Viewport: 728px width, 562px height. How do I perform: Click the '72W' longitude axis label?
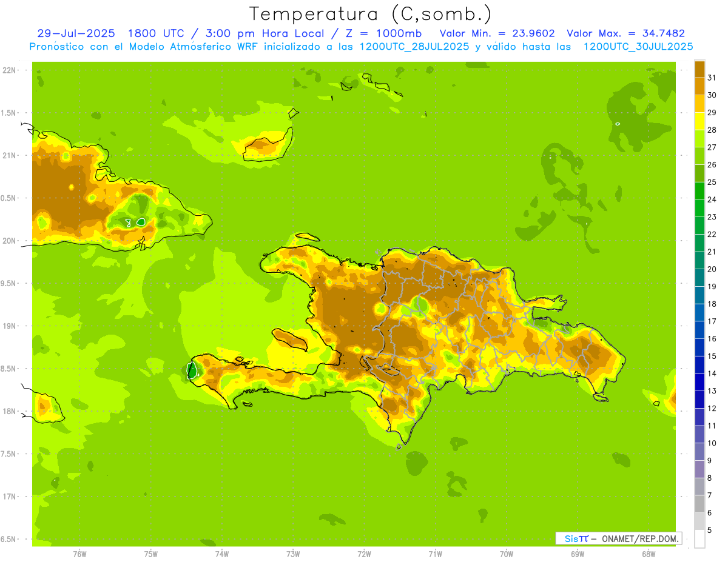pyautogui.click(x=364, y=554)
